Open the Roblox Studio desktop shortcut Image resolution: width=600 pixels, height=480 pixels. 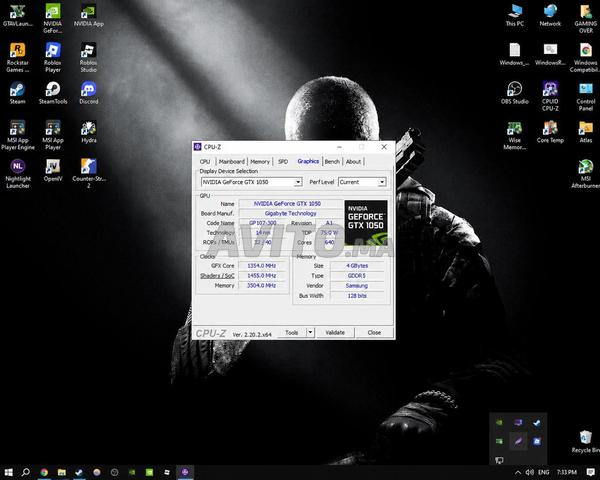click(x=88, y=57)
